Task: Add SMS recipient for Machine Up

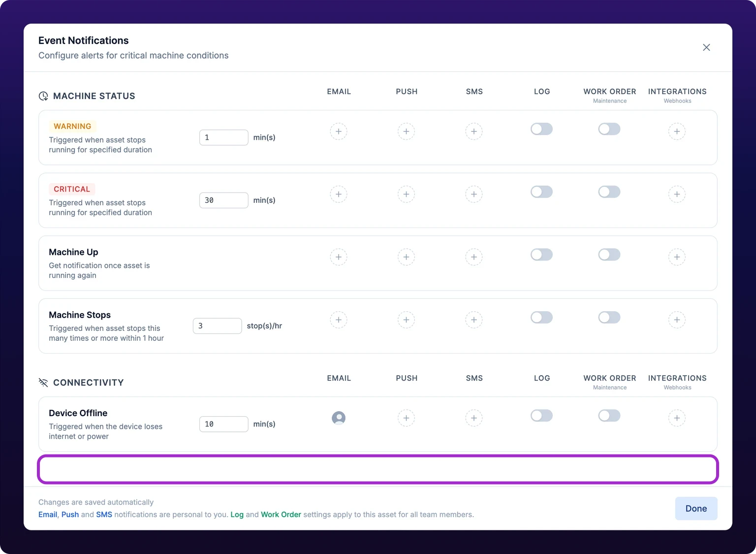Action: coord(474,257)
